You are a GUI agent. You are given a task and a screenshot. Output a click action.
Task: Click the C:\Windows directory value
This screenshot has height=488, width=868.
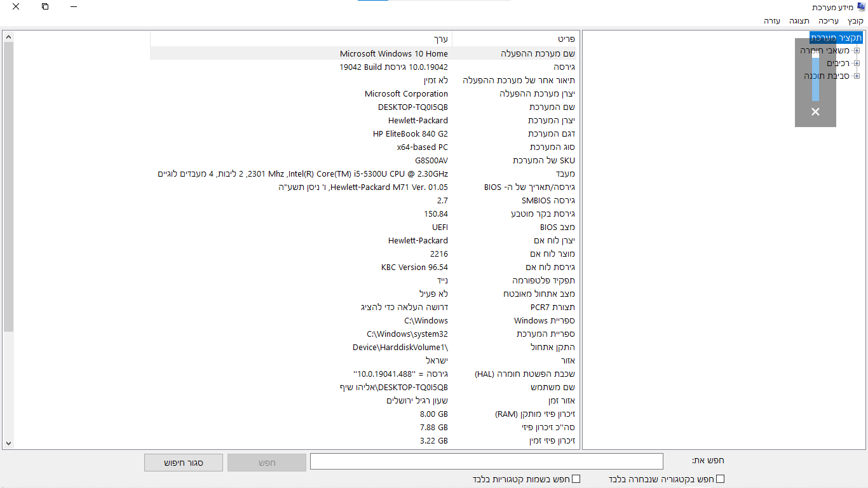[x=426, y=321]
